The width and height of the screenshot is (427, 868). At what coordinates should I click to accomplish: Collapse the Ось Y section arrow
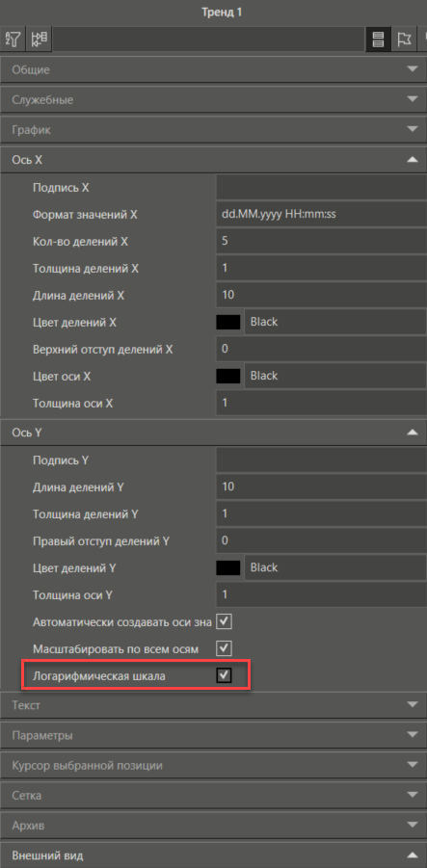412,433
